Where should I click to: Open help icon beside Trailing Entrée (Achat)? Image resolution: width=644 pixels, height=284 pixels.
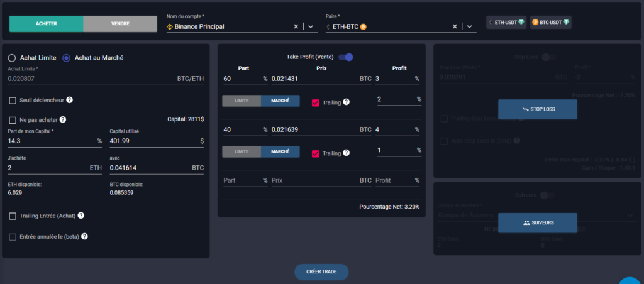(81, 216)
